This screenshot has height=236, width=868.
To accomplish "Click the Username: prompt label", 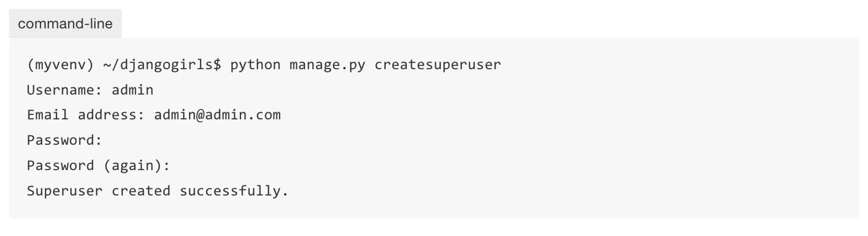I will pyautogui.click(x=65, y=90).
